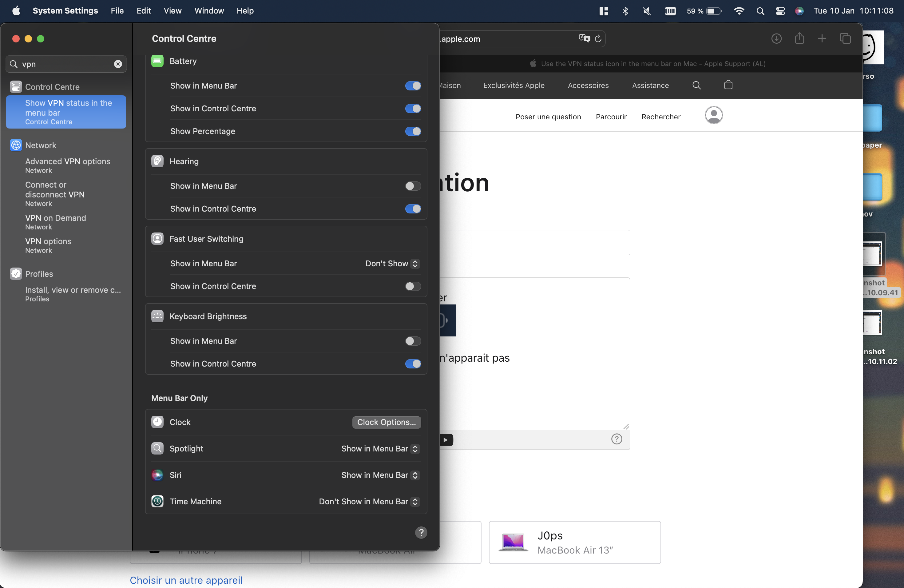The image size is (904, 588).
Task: Disable Battery Show Percentage toggle
Action: pos(413,131)
